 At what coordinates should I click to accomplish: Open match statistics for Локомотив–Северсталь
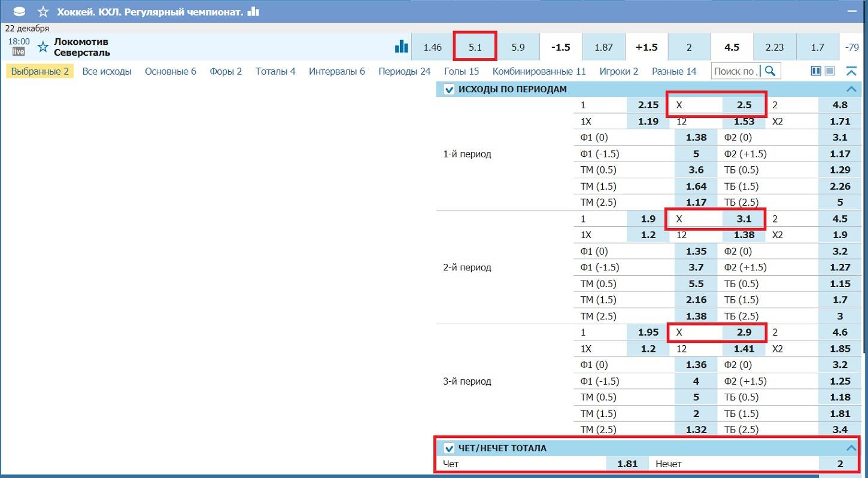point(401,47)
